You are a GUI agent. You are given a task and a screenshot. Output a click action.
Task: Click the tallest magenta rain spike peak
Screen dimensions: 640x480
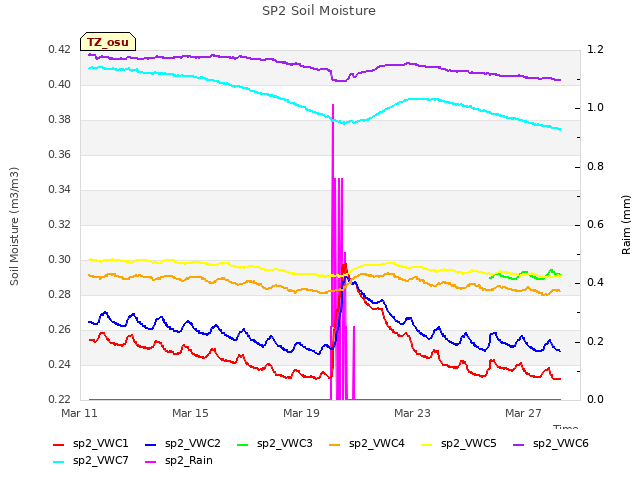333,106
